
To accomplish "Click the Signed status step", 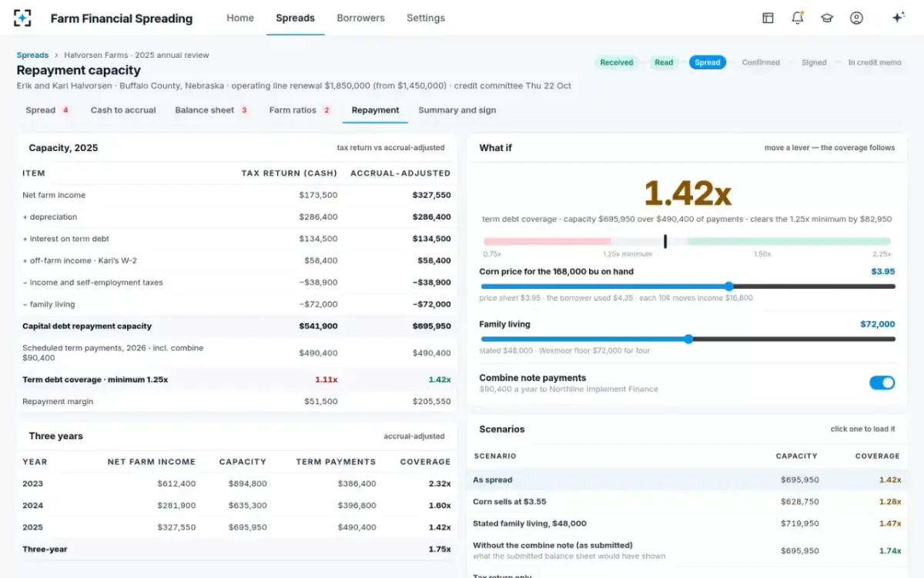I will click(x=814, y=62).
